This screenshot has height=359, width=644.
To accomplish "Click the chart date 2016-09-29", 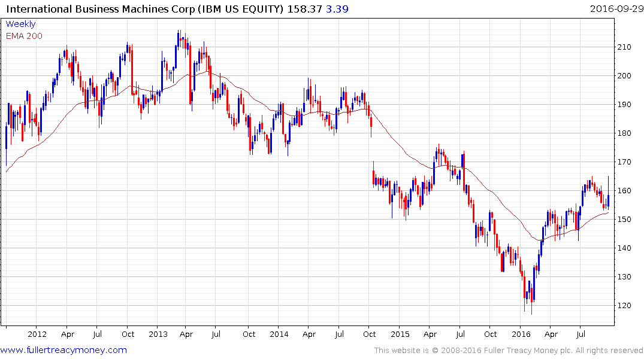I will (x=616, y=8).
